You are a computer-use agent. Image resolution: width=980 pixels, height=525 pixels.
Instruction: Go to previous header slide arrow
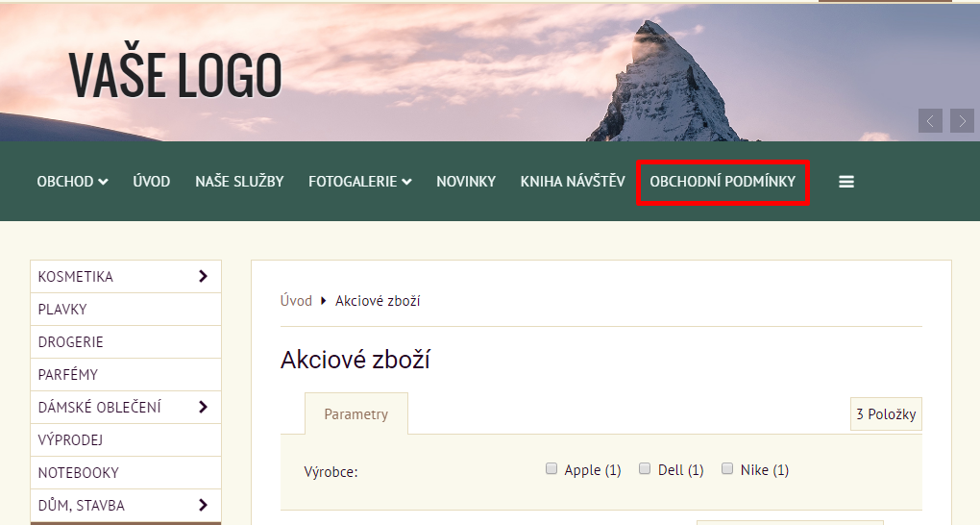929,120
